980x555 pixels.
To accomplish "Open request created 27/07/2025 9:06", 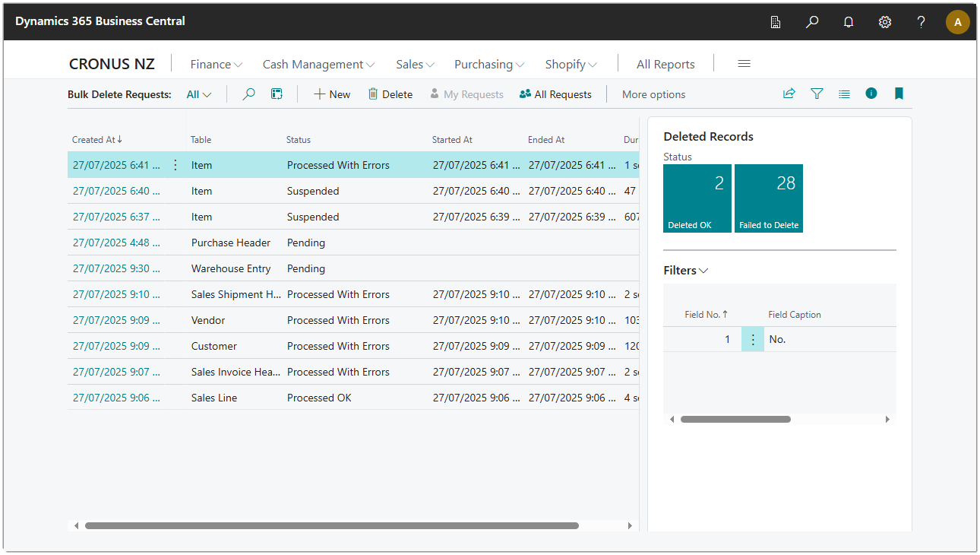I will (x=116, y=398).
